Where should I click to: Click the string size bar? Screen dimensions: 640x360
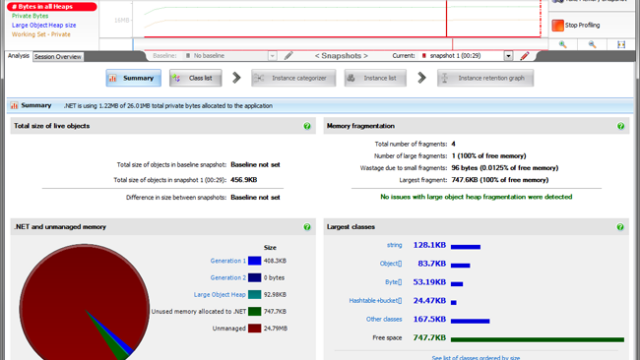(466, 247)
